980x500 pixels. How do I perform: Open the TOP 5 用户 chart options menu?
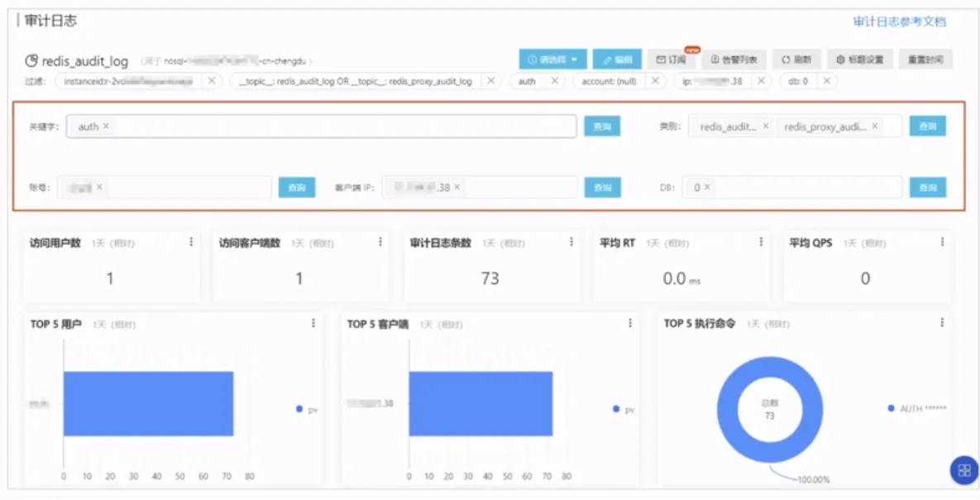[x=315, y=324]
